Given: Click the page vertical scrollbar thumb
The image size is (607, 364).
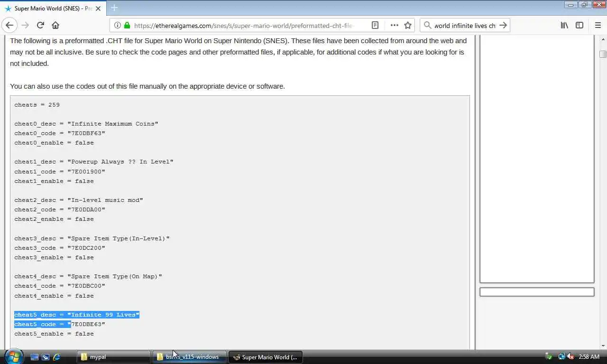Looking at the screenshot, I should pos(603,55).
